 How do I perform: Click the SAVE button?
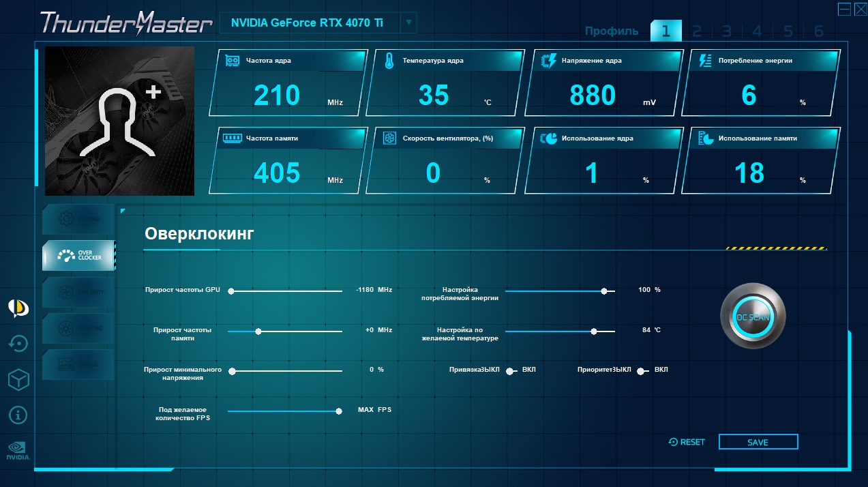click(758, 442)
